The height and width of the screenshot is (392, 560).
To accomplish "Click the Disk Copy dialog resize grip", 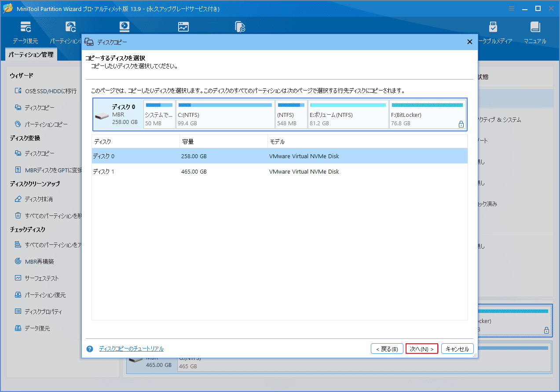I will pos(475,355).
